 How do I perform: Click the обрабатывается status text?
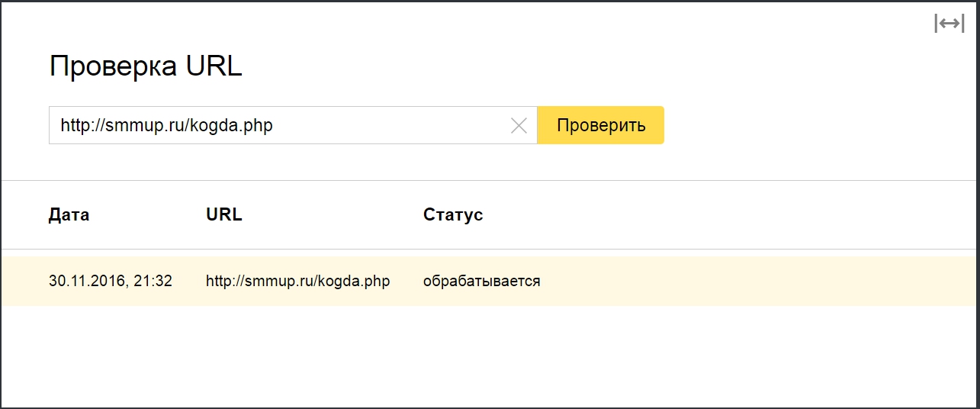(481, 282)
